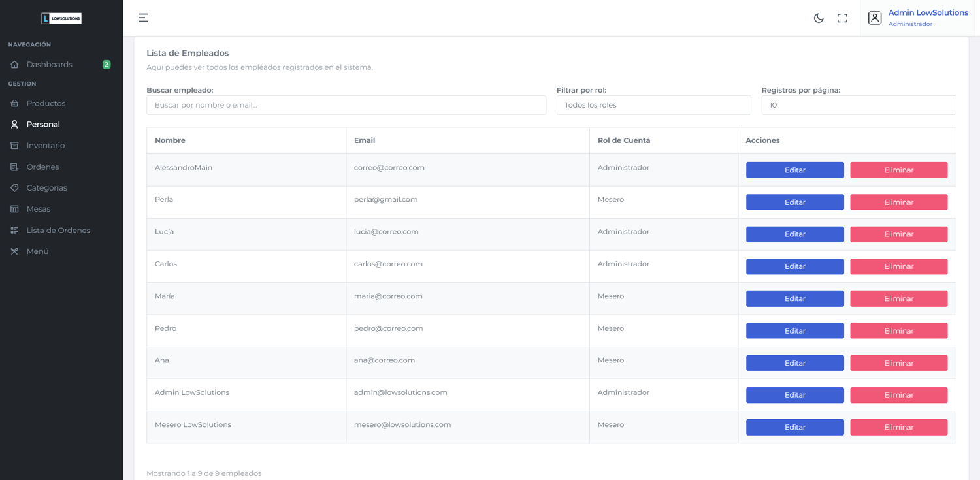The image size is (980, 480).
Task: Click the Menú utensils icon
Action: [x=14, y=251]
